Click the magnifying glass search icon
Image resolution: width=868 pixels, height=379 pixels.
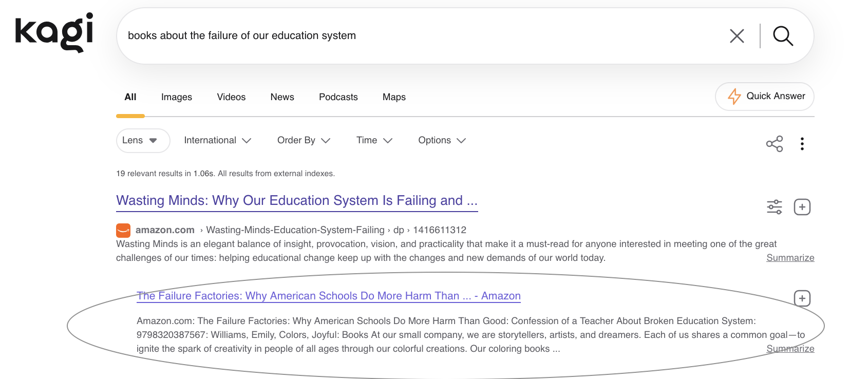coord(783,36)
